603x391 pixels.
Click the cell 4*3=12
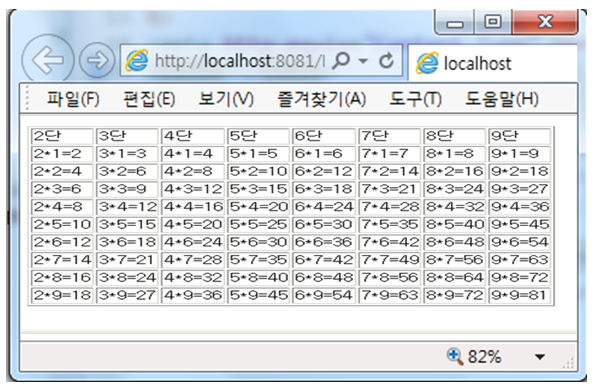pyautogui.click(x=193, y=189)
